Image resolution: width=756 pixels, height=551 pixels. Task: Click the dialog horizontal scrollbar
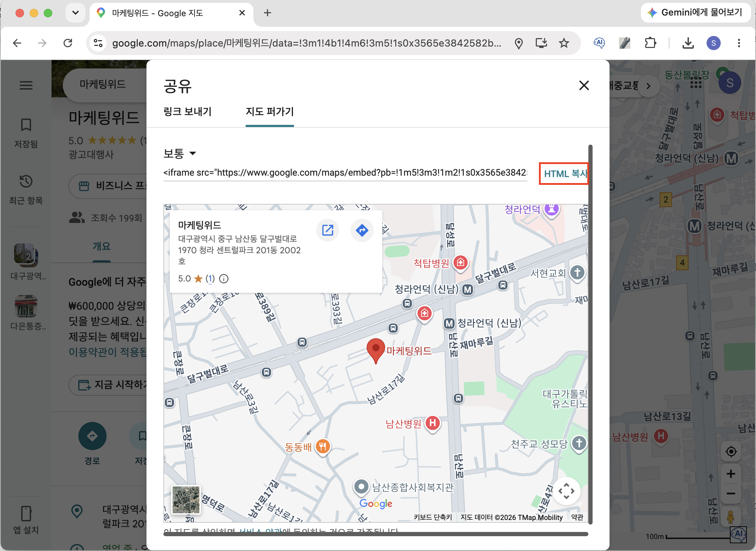pos(376,534)
